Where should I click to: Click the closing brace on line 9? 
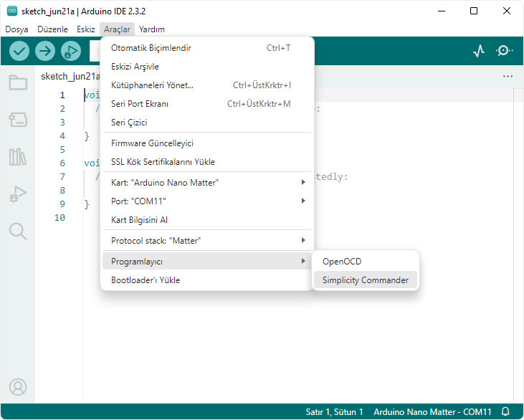(87, 204)
